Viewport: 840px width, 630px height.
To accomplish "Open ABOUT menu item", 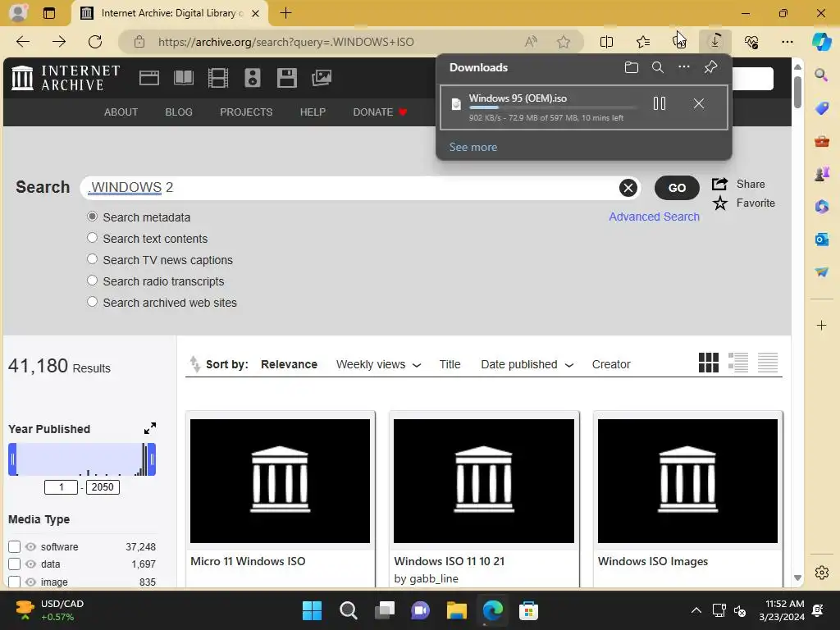I will tap(121, 112).
